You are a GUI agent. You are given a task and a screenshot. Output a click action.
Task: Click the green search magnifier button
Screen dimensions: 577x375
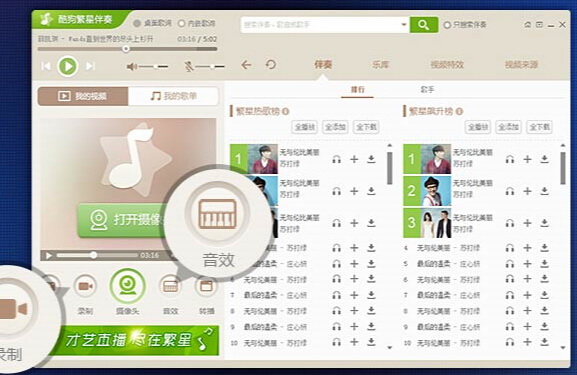424,25
